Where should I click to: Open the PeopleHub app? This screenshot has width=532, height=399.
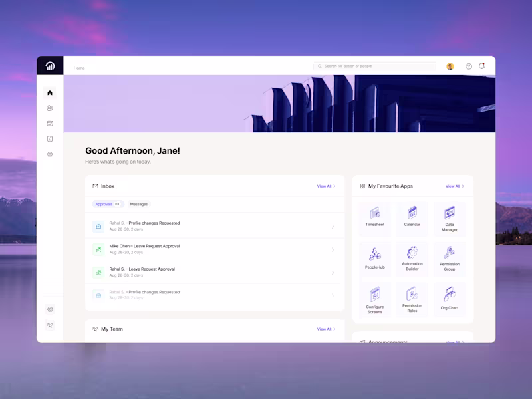[375, 259]
